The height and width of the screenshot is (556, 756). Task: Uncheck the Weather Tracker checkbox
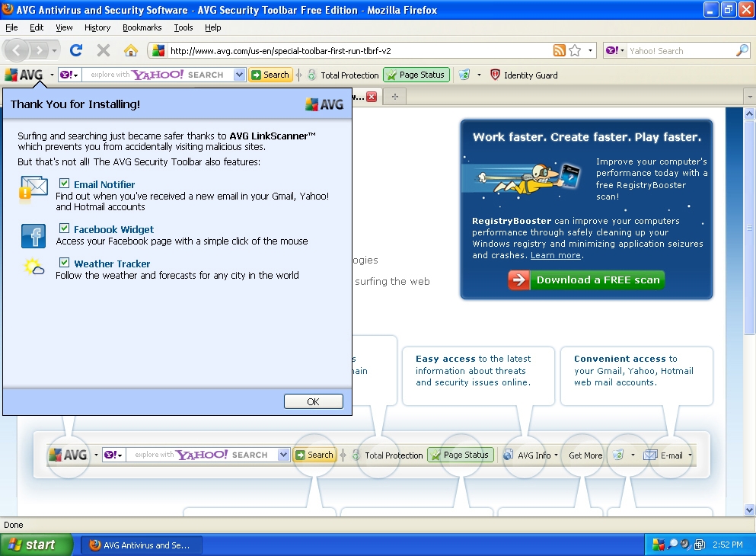pos(64,262)
